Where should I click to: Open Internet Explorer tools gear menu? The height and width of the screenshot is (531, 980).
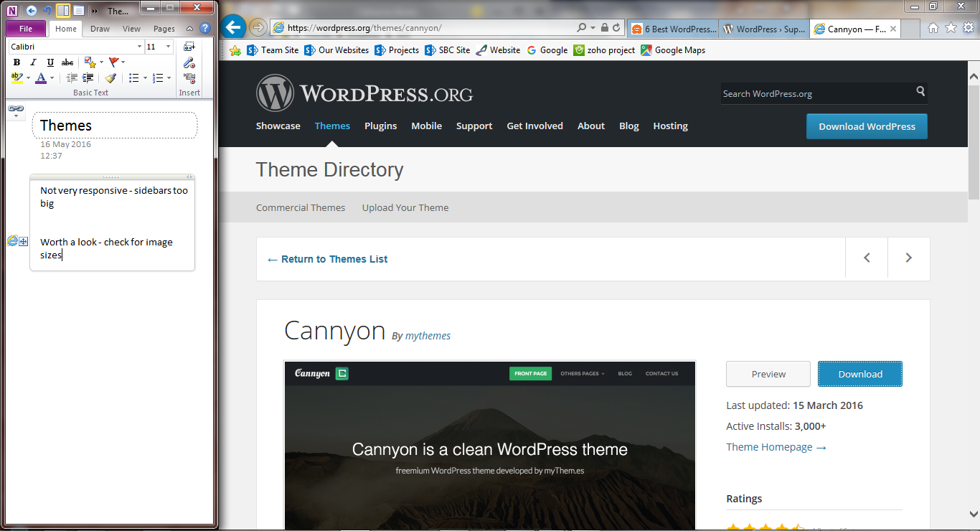[x=968, y=28]
